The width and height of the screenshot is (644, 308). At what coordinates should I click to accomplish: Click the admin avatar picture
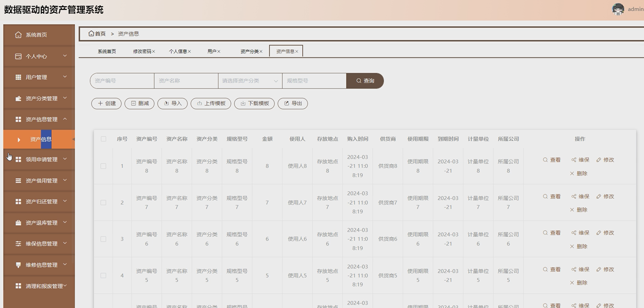click(x=618, y=9)
